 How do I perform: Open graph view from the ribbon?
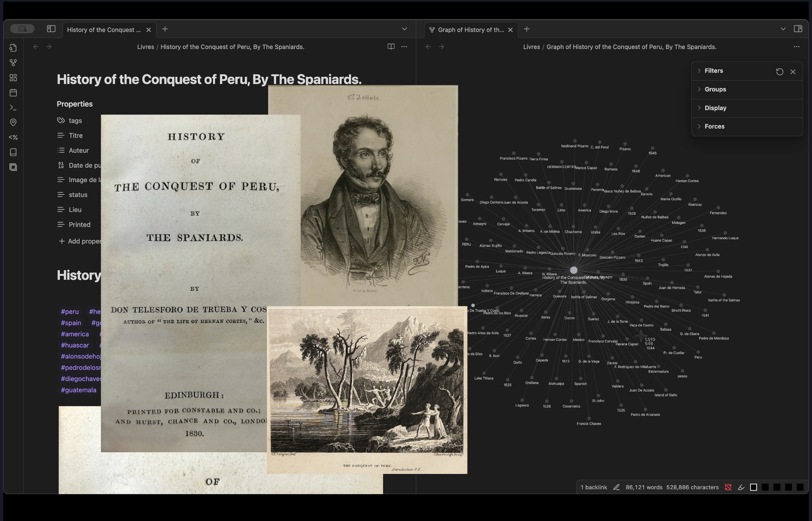click(x=13, y=63)
